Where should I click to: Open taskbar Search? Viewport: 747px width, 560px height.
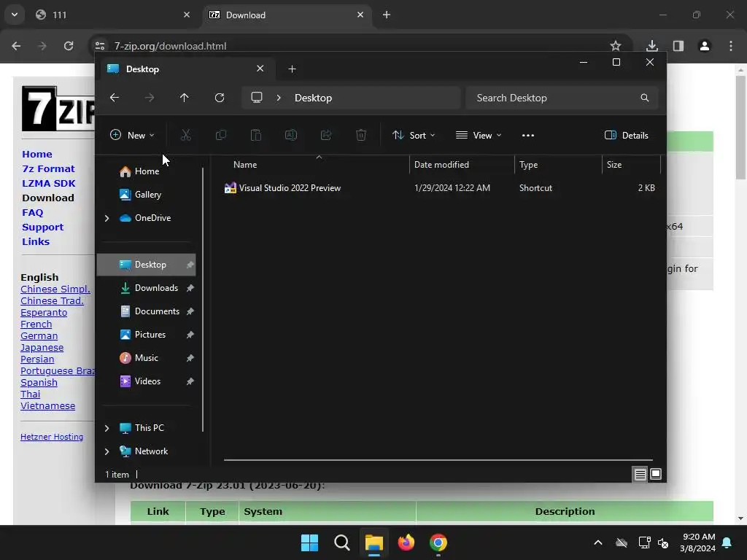tap(341, 542)
